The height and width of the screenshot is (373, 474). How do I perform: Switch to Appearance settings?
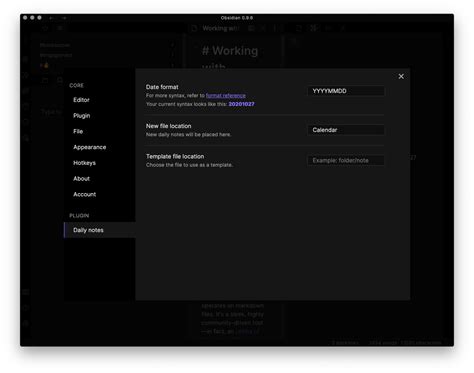point(90,147)
